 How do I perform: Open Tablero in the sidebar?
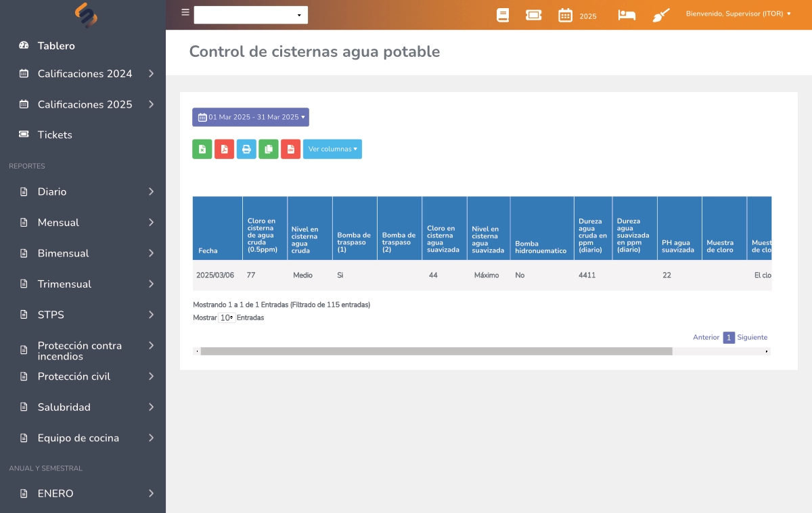(56, 46)
